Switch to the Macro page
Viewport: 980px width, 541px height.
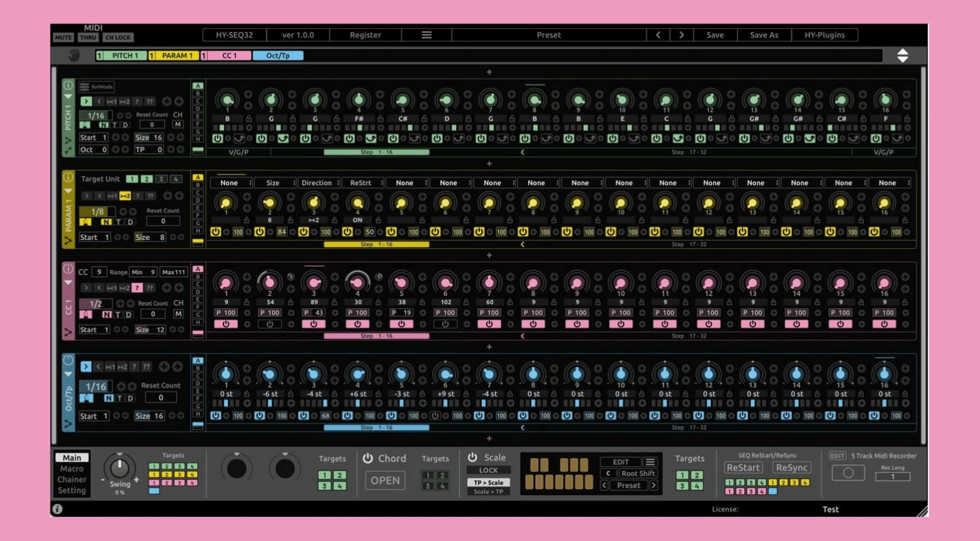pyautogui.click(x=71, y=469)
